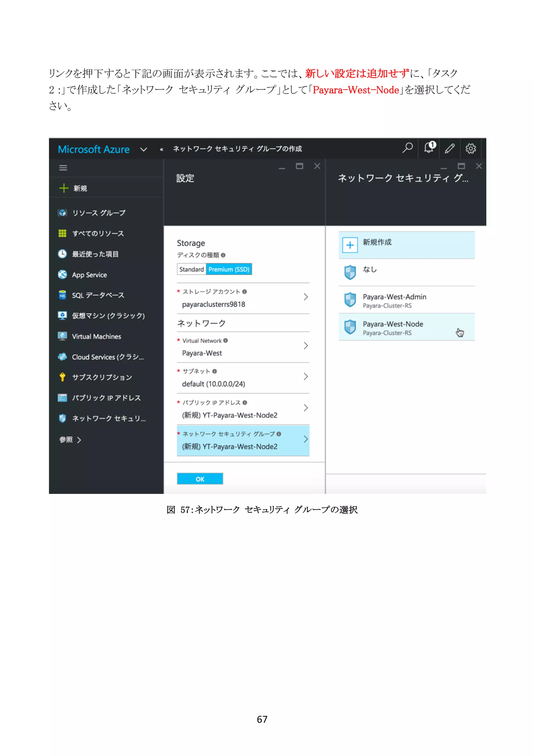Viewport: 534px width, 756px height.
Task: Click shield icon of Payara-West-Admin
Action: 350,300
